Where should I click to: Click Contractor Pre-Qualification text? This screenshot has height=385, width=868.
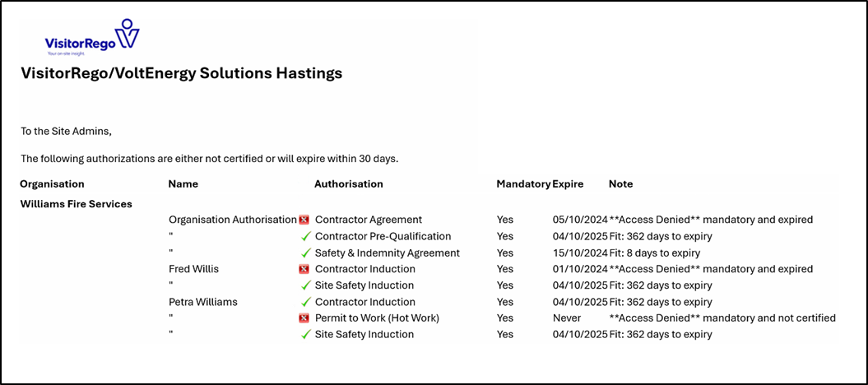pos(383,236)
